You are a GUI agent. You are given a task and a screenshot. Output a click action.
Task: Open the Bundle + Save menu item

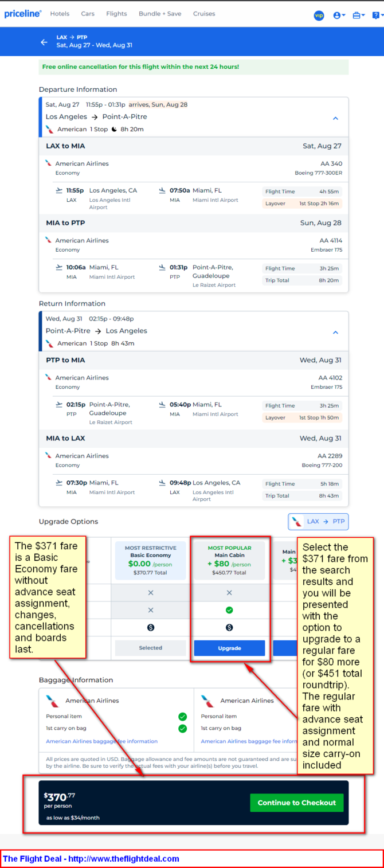coord(160,14)
